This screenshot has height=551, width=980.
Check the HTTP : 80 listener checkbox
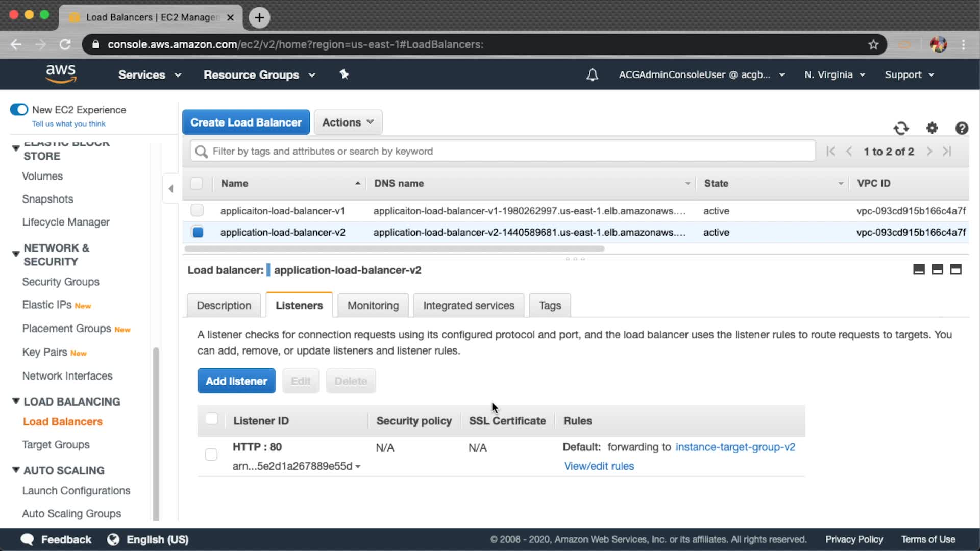pyautogui.click(x=211, y=454)
